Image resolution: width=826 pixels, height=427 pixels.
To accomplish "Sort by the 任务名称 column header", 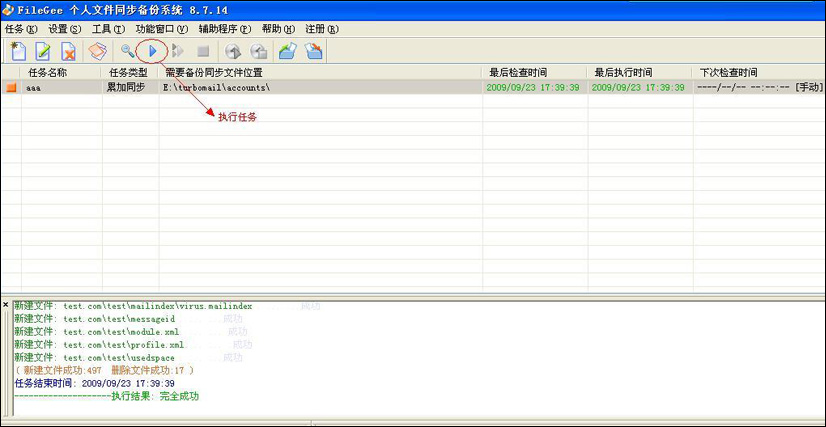I will 48,73.
